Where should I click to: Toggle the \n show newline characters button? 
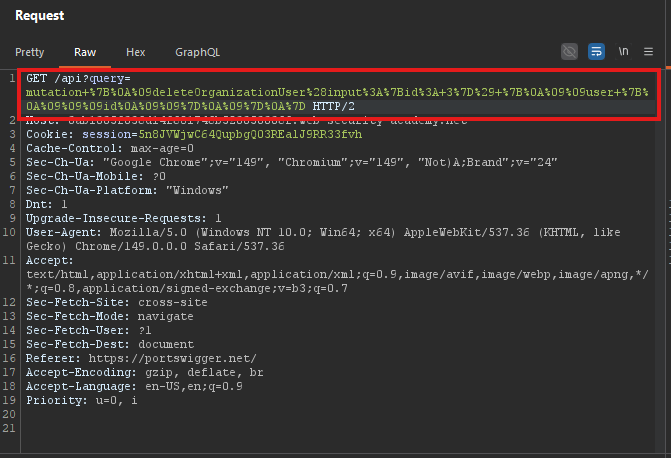coord(623,52)
